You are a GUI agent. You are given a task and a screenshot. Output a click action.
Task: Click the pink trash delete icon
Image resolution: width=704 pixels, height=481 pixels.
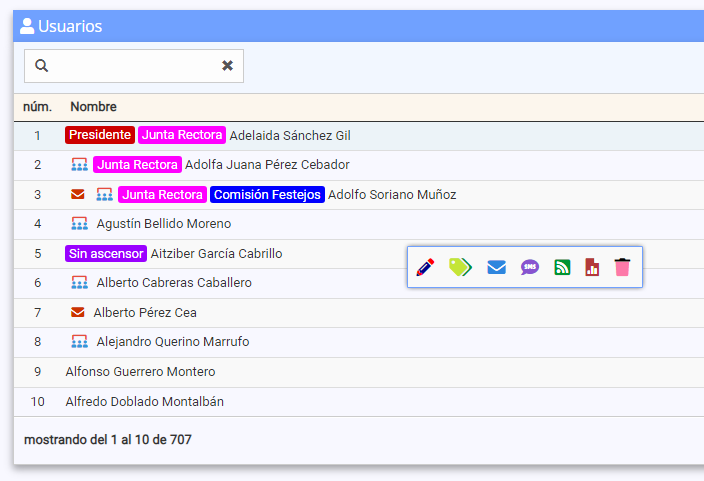pyautogui.click(x=623, y=267)
